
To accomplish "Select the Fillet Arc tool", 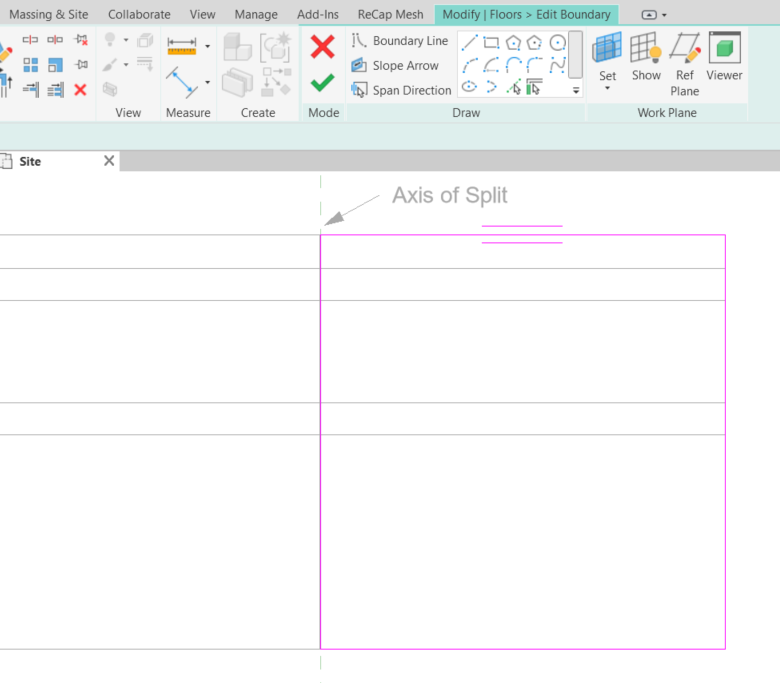I will point(534,65).
